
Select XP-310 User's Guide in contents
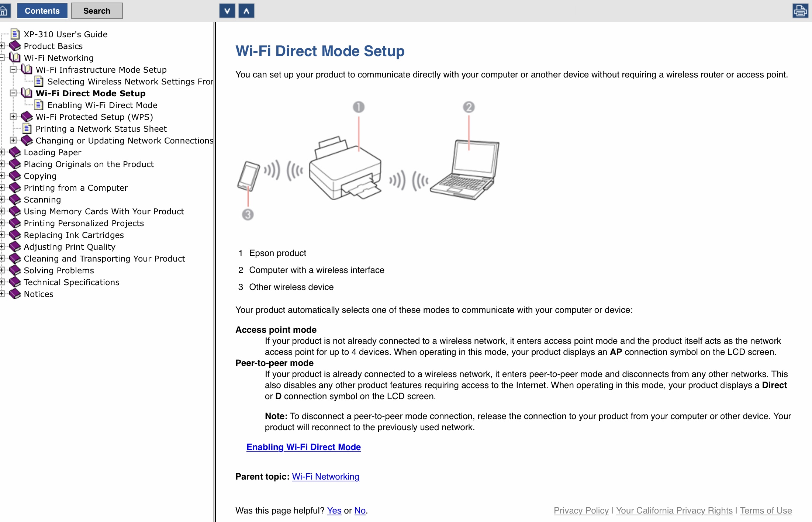(x=66, y=34)
